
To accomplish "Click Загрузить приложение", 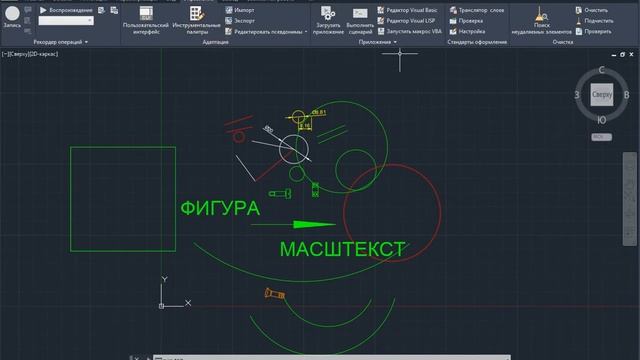I will (x=328, y=20).
